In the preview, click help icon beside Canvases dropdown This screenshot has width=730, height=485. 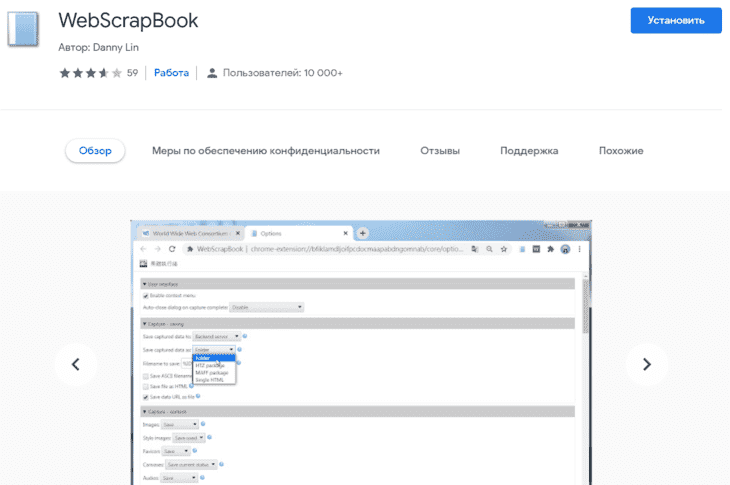point(222,464)
